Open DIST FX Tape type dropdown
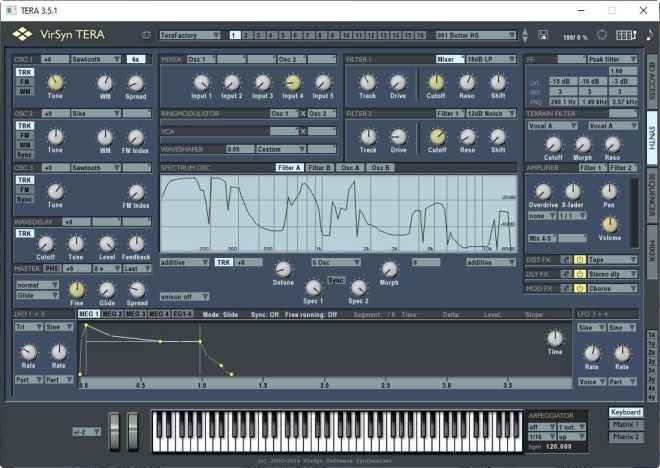The height and width of the screenshot is (468, 660). (612, 260)
